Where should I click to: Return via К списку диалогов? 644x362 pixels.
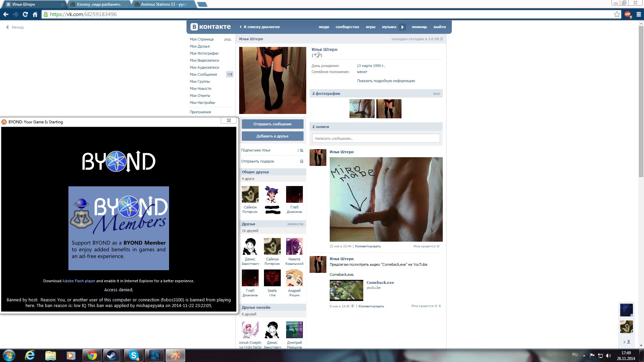coord(260,27)
